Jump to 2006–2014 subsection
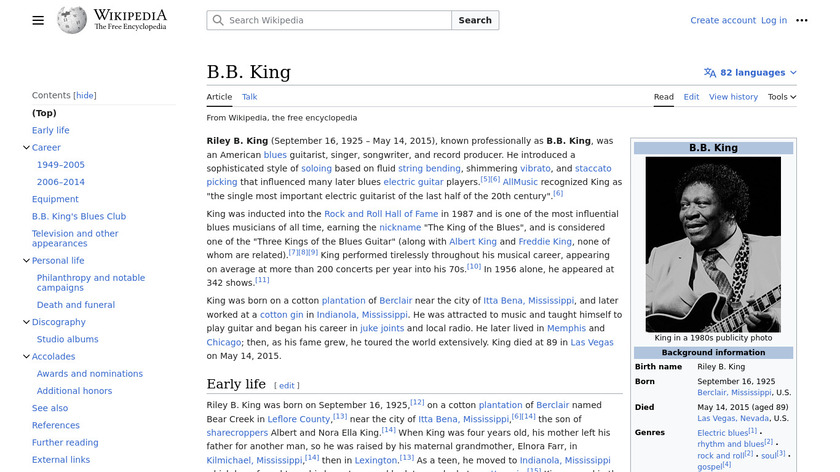The image size is (840, 472). click(61, 182)
